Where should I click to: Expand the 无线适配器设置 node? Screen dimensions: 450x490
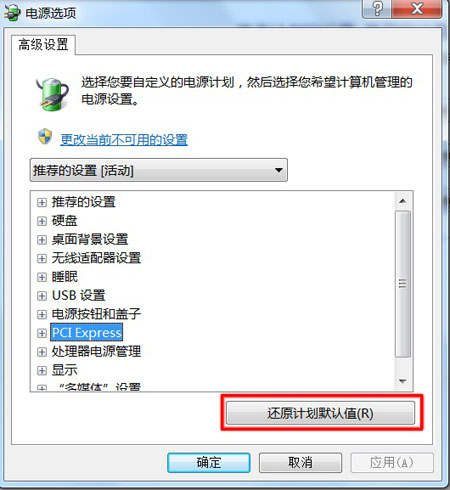click(42, 258)
